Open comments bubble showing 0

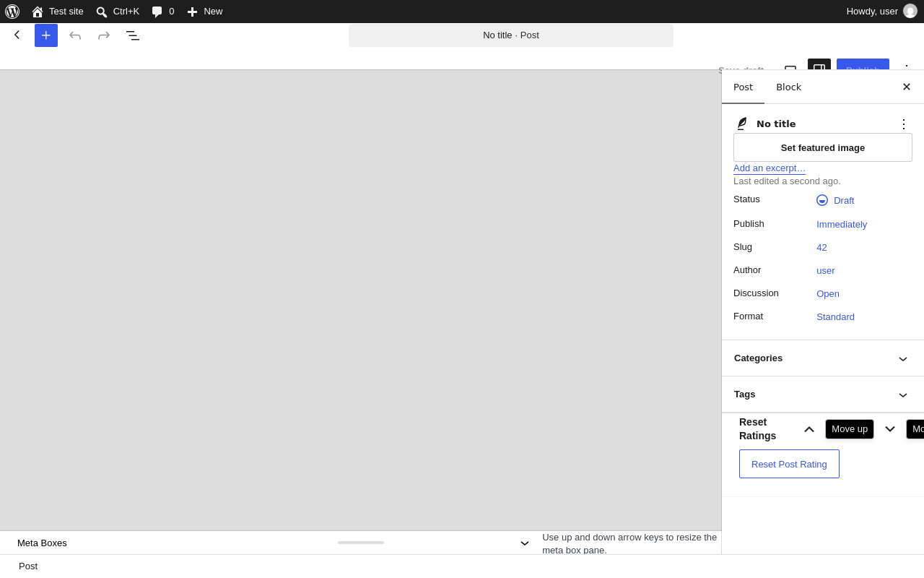pos(163,12)
